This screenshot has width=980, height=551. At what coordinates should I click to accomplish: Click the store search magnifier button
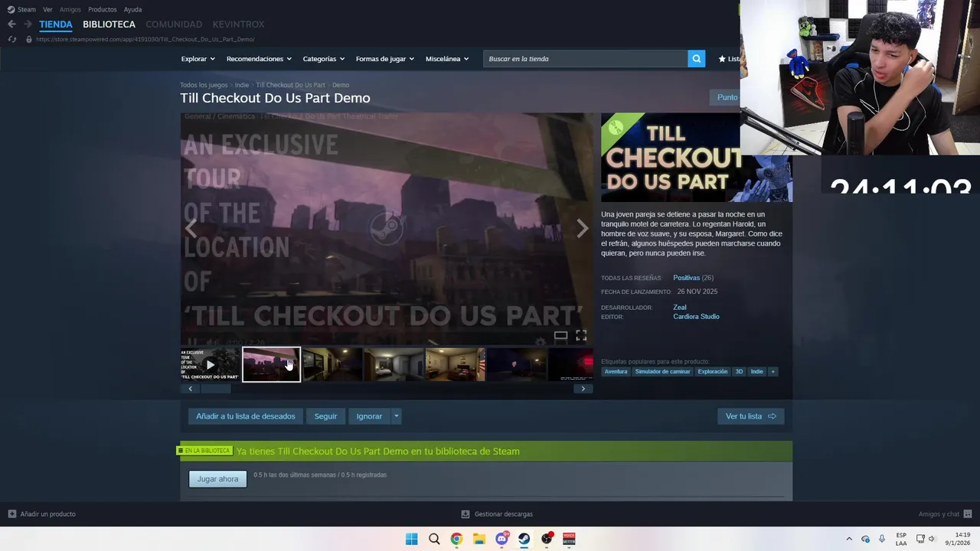696,59
